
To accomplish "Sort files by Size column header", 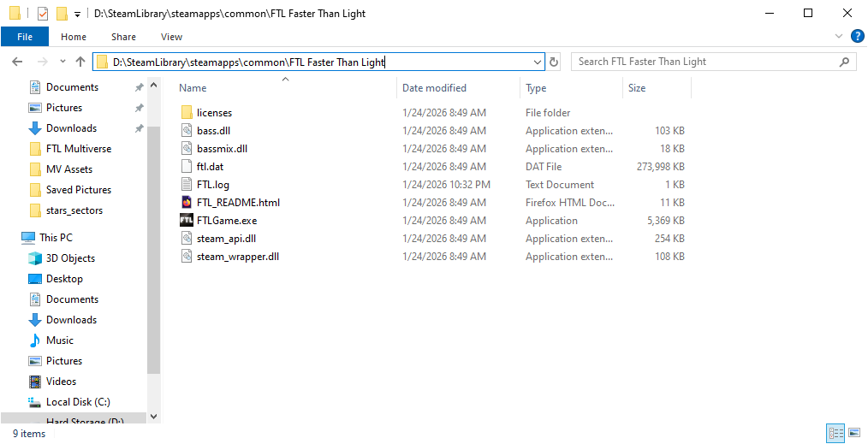I will tap(637, 88).
